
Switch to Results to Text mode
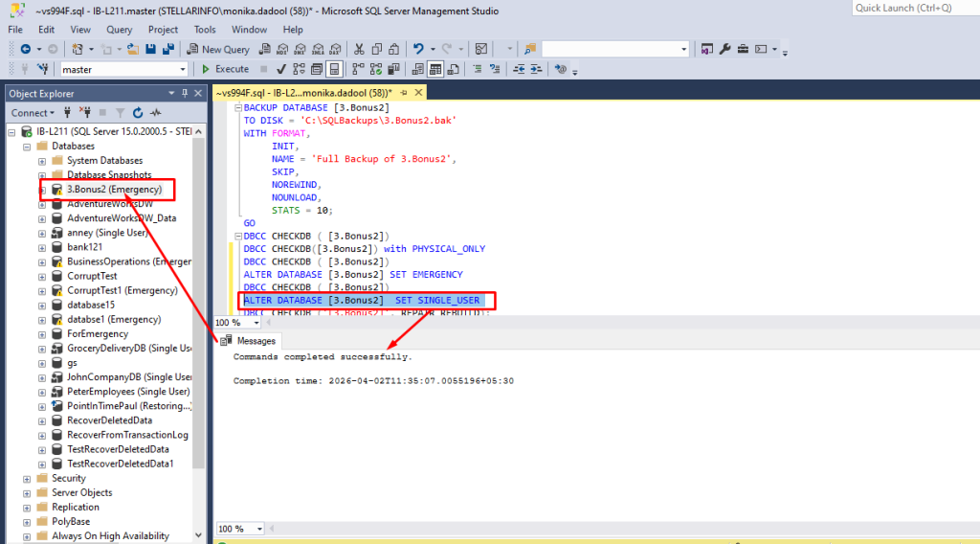417,69
